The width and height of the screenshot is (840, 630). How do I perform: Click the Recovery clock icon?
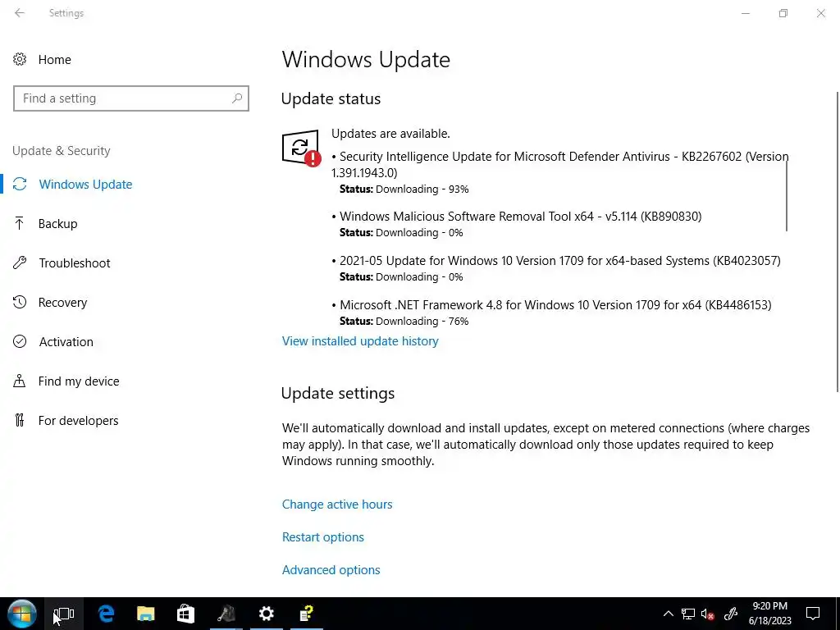tap(20, 302)
